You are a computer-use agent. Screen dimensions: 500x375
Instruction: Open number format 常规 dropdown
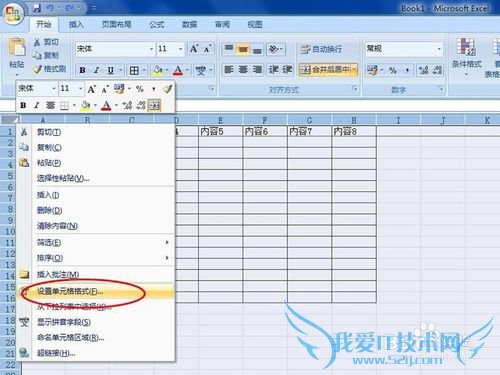click(439, 49)
